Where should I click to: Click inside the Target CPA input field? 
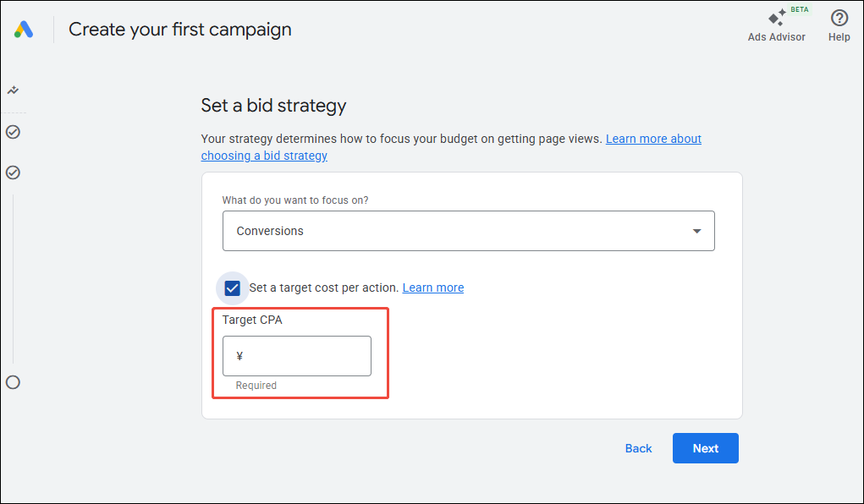296,356
